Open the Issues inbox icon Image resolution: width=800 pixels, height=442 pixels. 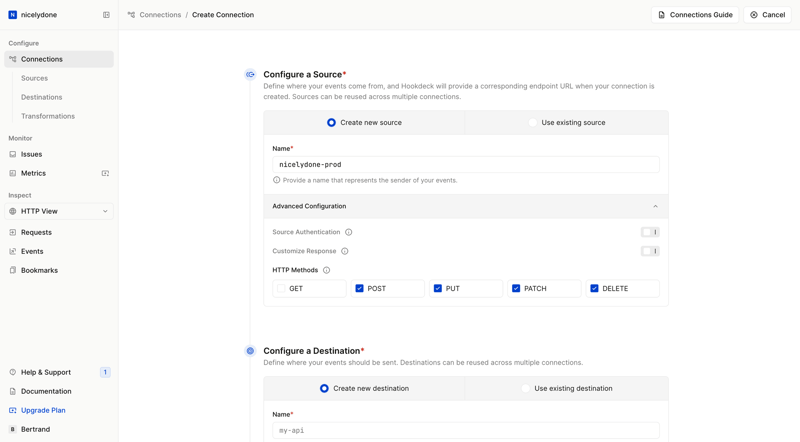click(13, 154)
